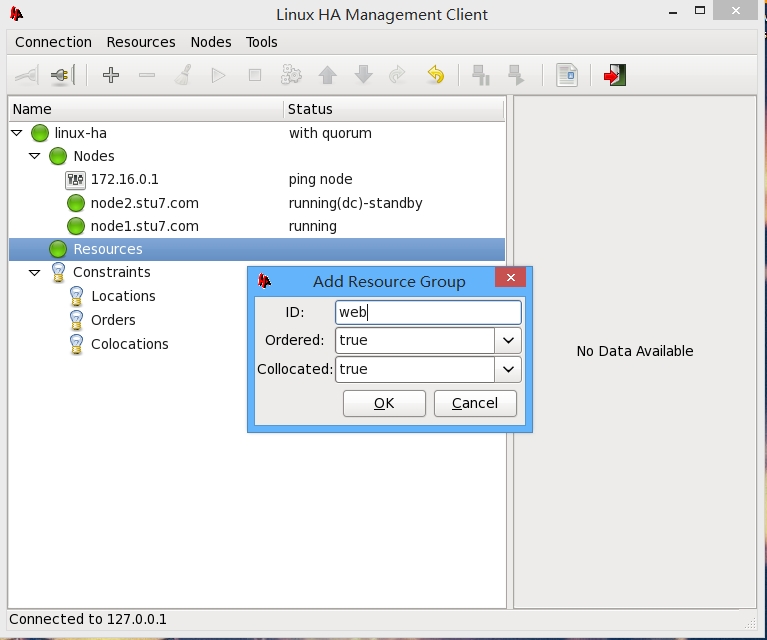Screen dimensions: 767x640
Task: Open the Tools menu
Action: [x=262, y=42]
